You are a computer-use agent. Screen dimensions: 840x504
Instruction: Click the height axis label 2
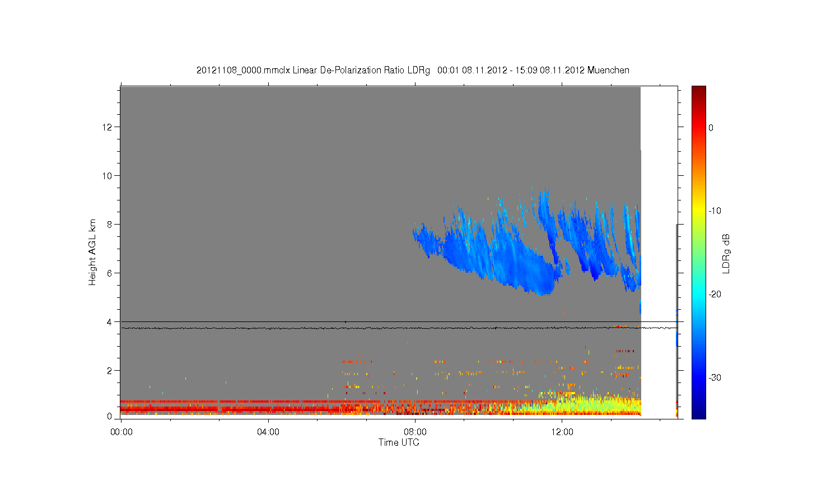110,371
